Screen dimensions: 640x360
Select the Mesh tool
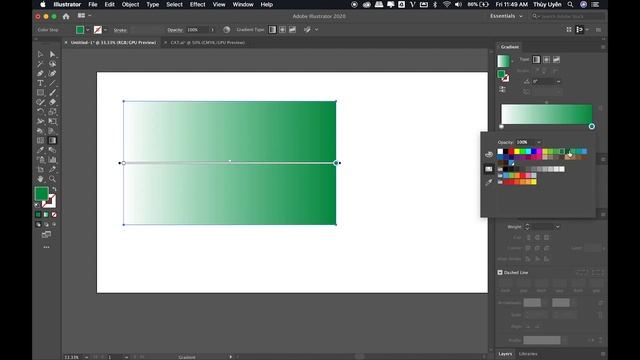[40, 140]
